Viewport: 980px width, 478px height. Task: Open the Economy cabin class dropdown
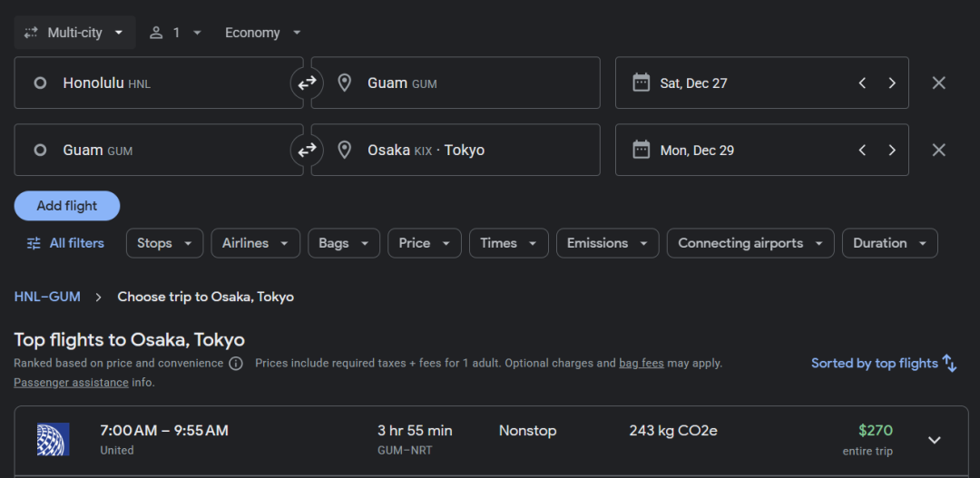tap(263, 33)
